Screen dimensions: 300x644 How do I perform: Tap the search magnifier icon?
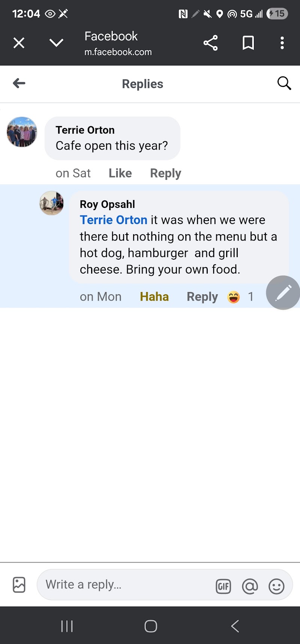[284, 83]
